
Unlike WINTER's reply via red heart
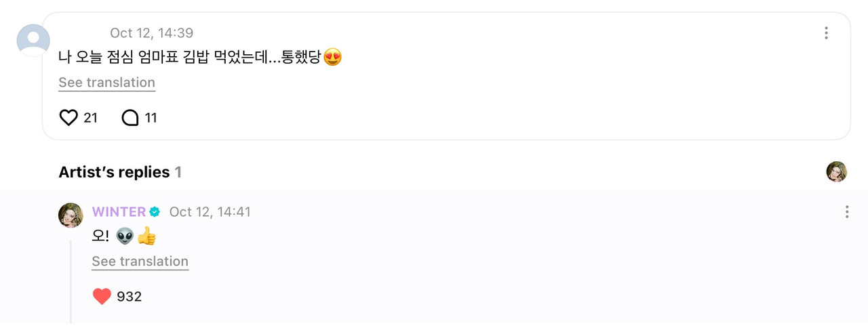click(102, 296)
